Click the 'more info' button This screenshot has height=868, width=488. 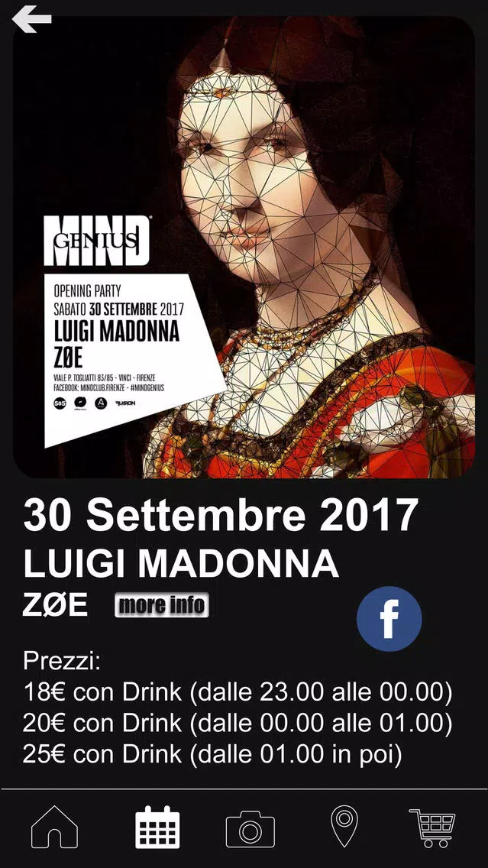162,604
